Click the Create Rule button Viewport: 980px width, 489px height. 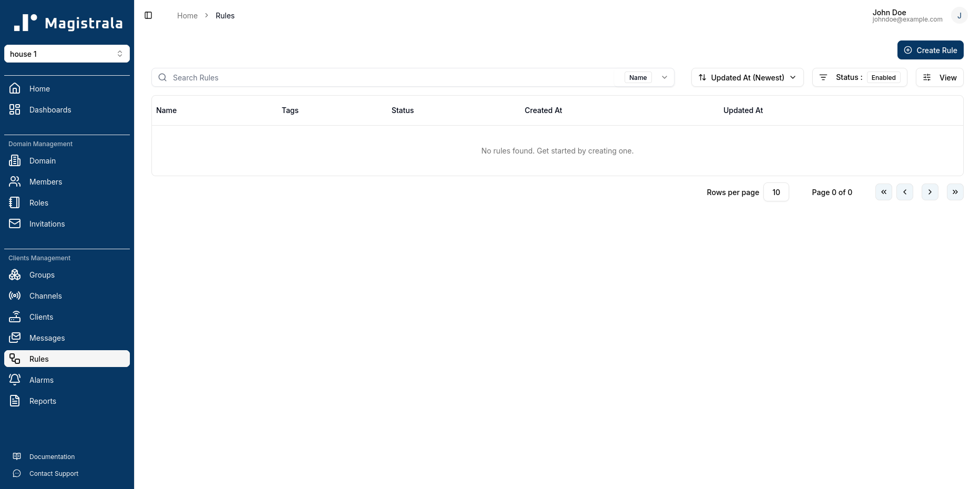pyautogui.click(x=930, y=50)
